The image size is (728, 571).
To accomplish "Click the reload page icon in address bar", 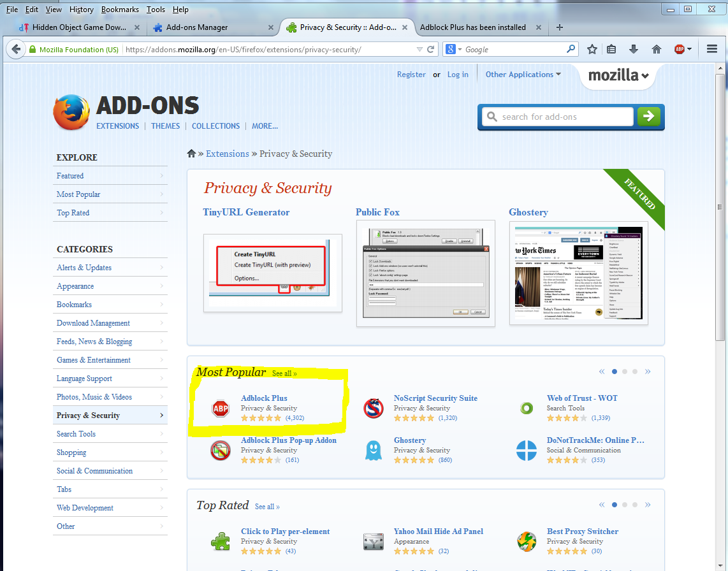I will click(430, 49).
